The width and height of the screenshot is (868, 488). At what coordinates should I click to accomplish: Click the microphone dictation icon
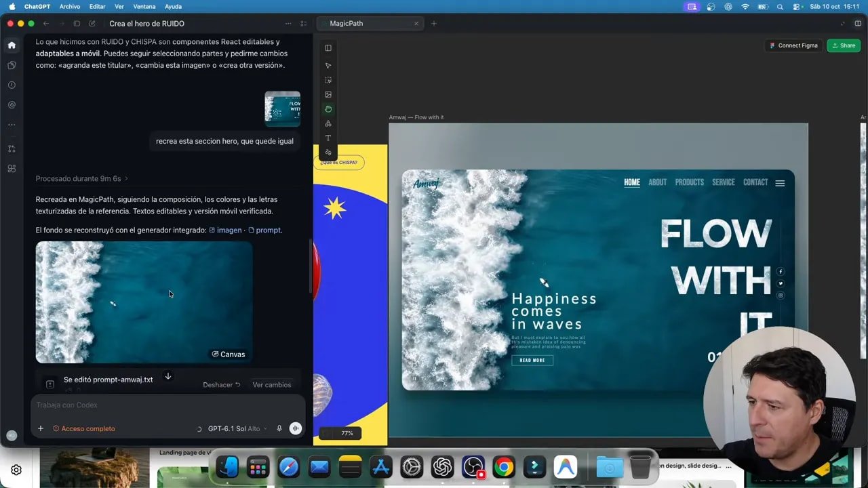pos(279,428)
